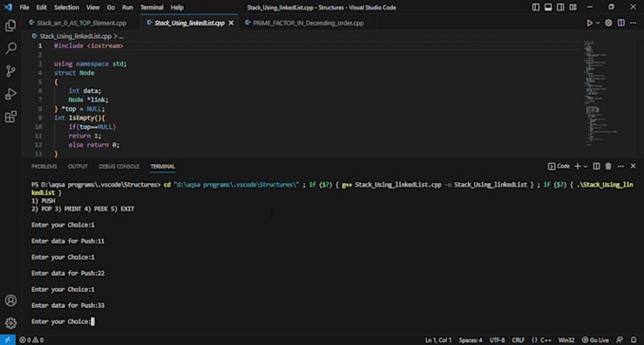644x345 pixels.
Task: Expand the breadcrumb ellipsis segment
Action: coord(121,36)
